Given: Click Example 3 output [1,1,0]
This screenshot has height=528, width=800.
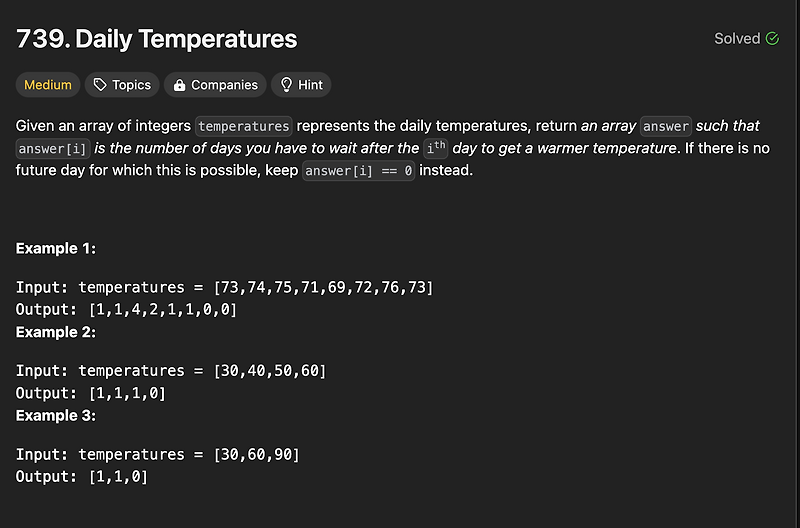Looking at the screenshot, I should [x=118, y=477].
